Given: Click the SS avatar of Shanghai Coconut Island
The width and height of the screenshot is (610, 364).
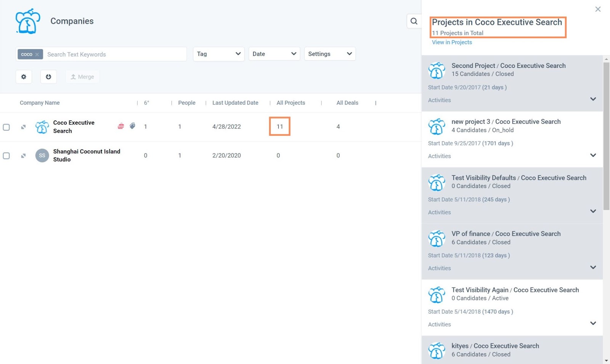Looking at the screenshot, I should click(42, 156).
